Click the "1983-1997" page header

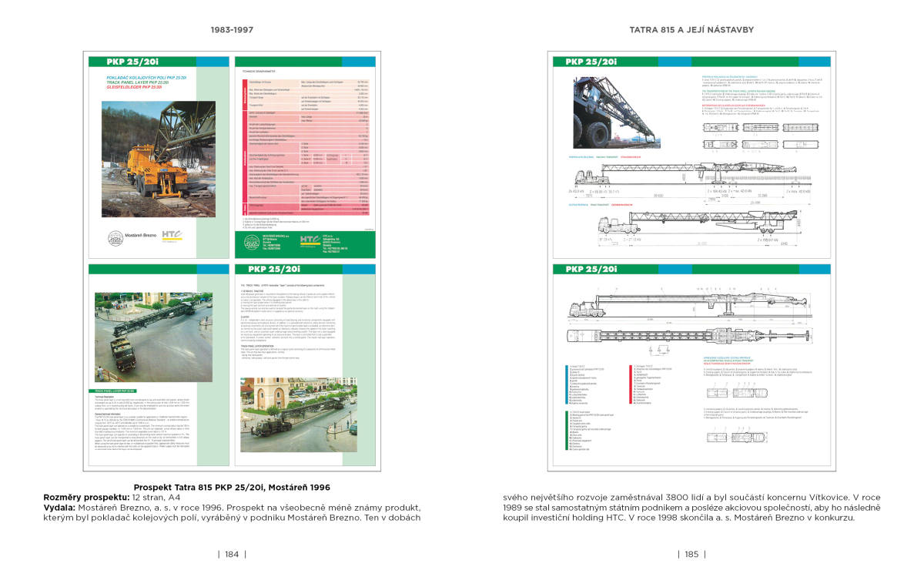pos(232,30)
